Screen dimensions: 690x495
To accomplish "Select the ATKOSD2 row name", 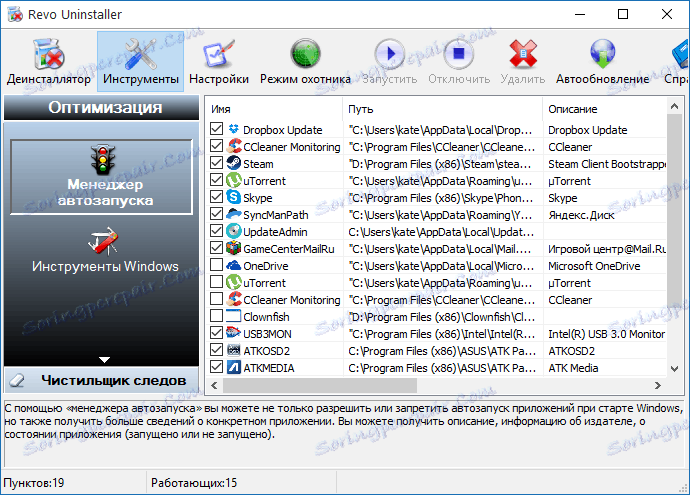I will coord(266,351).
